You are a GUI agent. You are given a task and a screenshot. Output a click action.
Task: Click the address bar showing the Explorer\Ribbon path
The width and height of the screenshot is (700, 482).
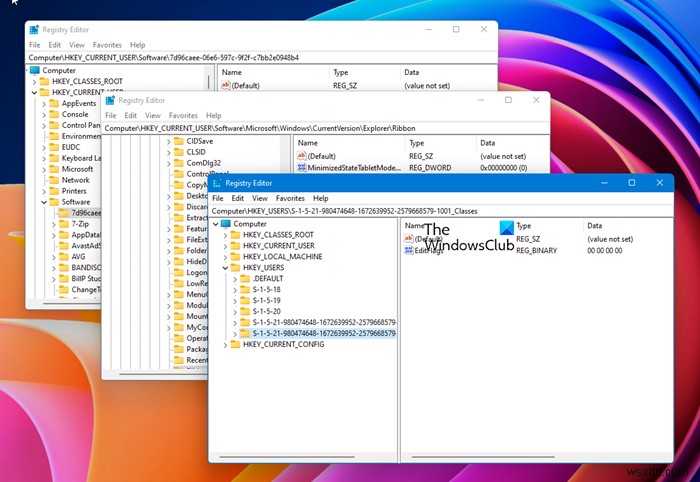(326, 129)
